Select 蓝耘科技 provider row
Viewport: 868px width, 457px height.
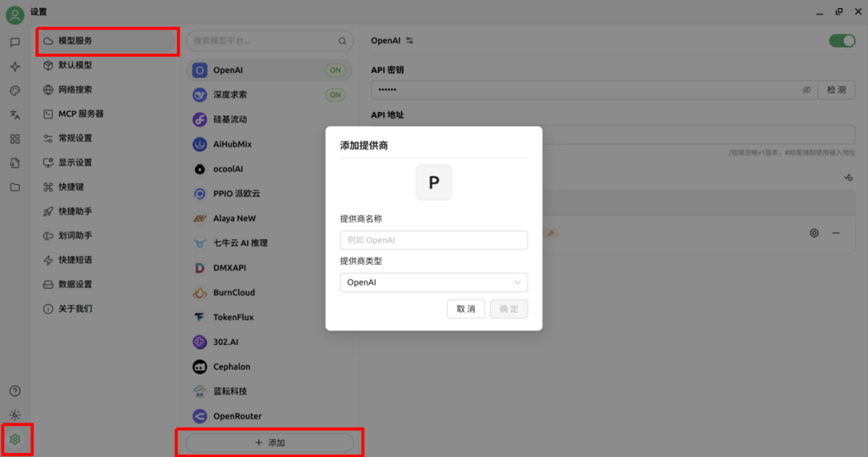(x=269, y=391)
